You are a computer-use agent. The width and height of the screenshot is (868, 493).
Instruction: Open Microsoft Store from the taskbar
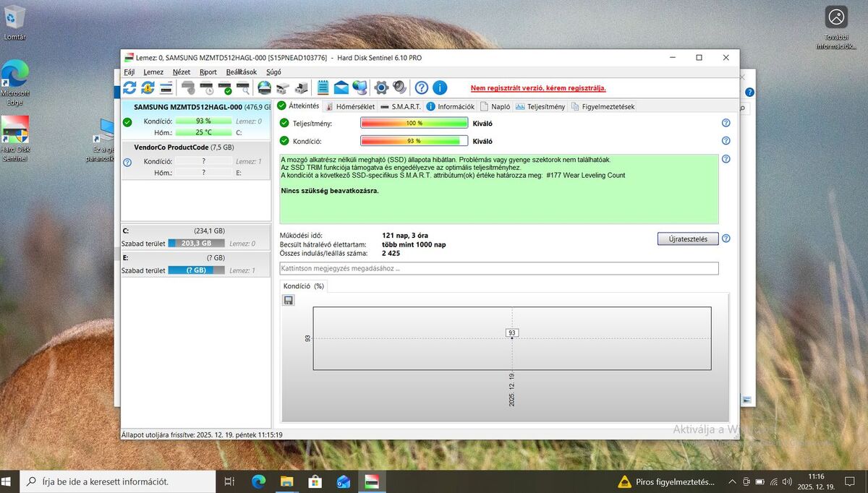point(315,481)
